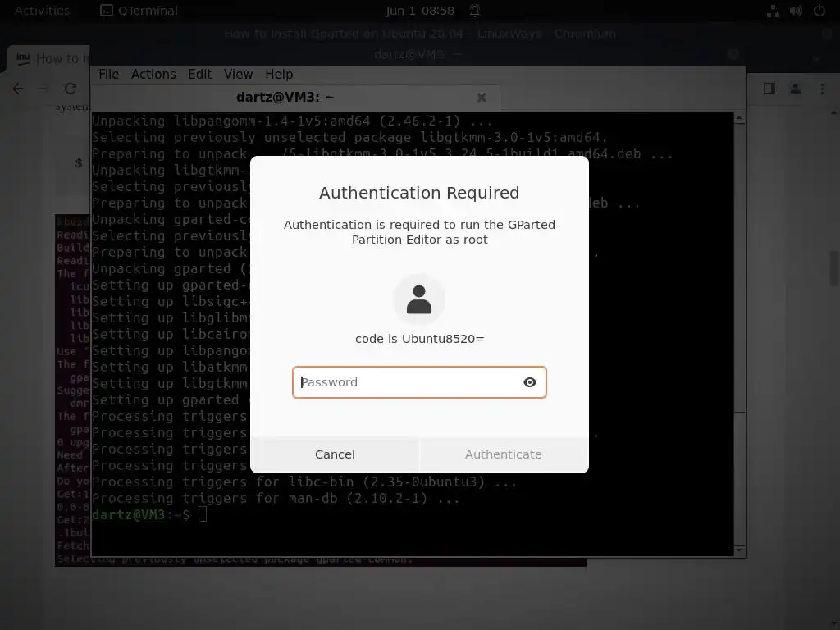Open the View menu in QTerminal

coord(238,74)
